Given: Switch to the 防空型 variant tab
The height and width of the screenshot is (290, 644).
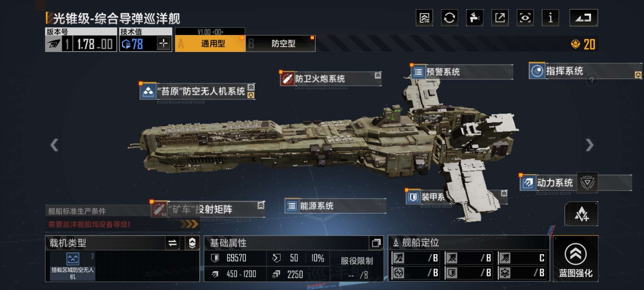Looking at the screenshot, I should click(x=280, y=44).
